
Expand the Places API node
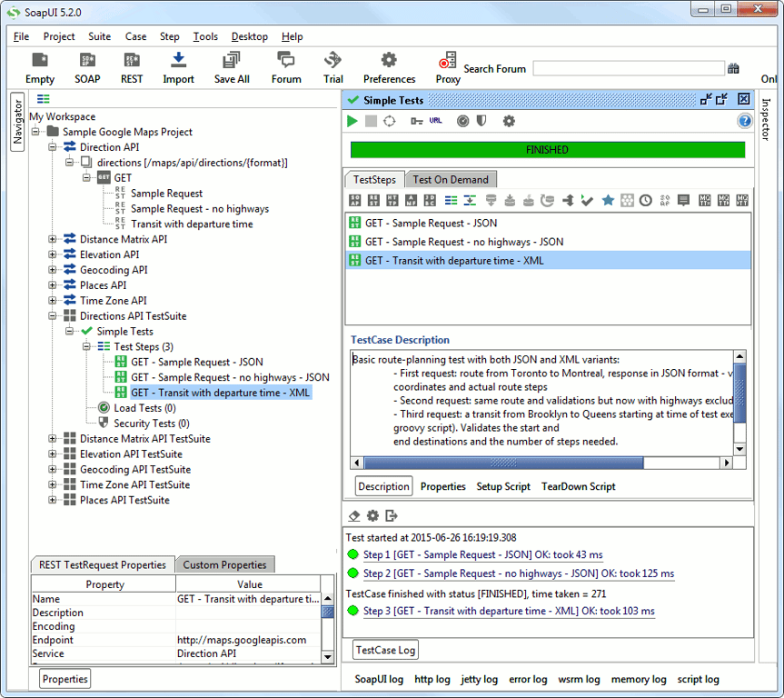(53, 285)
